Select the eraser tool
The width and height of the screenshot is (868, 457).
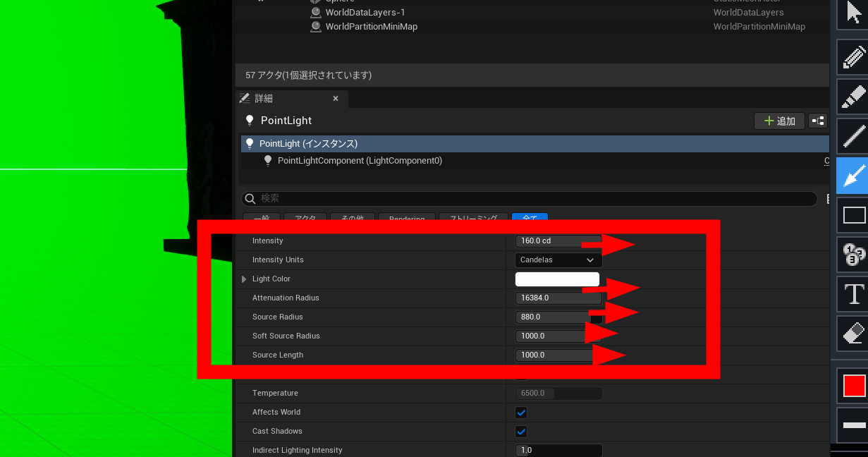(854, 333)
